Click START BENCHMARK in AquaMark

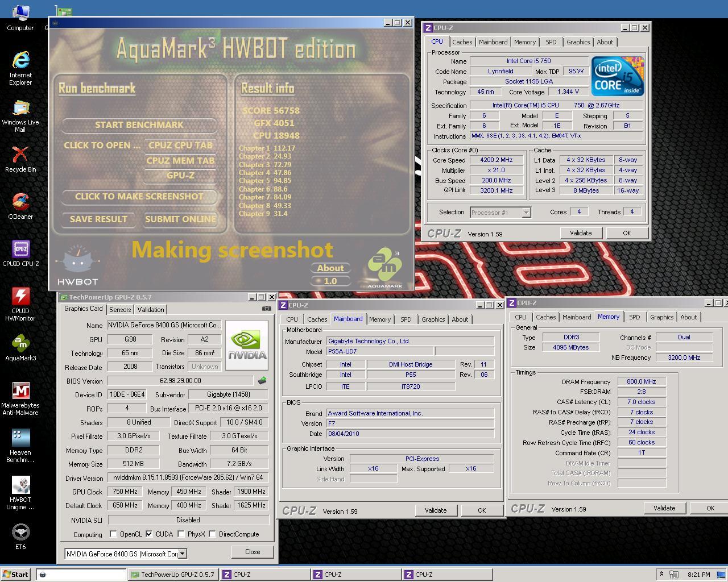pos(139,125)
